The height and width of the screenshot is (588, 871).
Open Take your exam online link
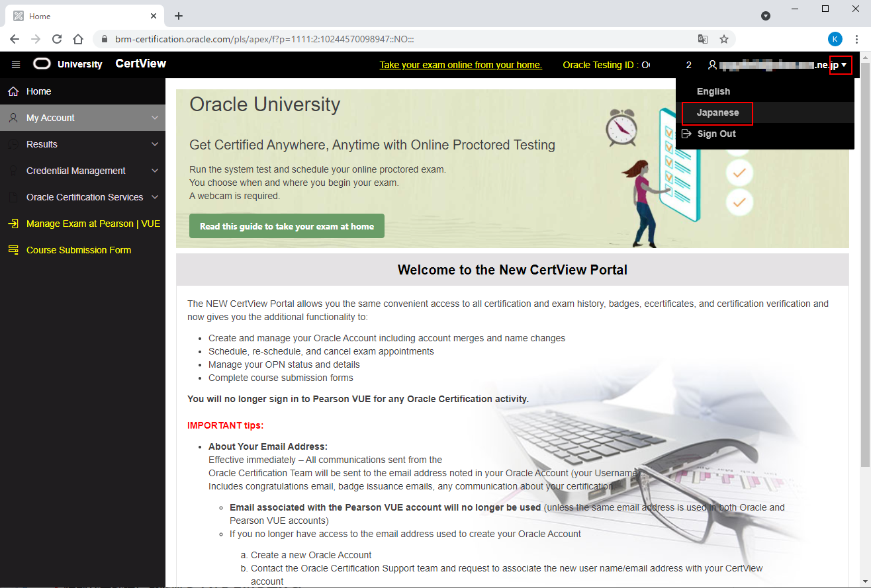[x=461, y=65]
